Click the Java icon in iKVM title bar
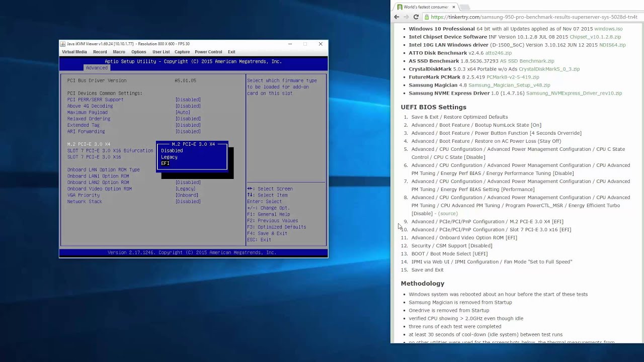Image resolution: width=644 pixels, height=362 pixels. point(63,44)
